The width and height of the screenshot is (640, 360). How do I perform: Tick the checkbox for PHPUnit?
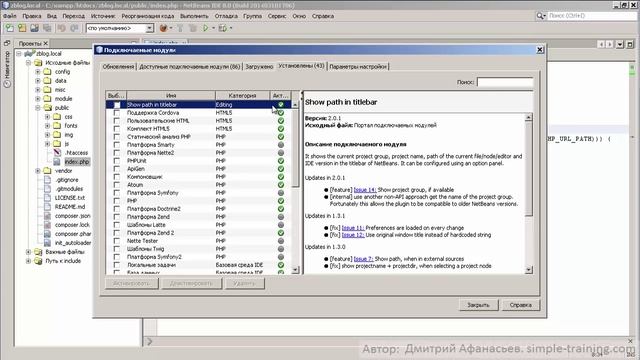point(117,161)
